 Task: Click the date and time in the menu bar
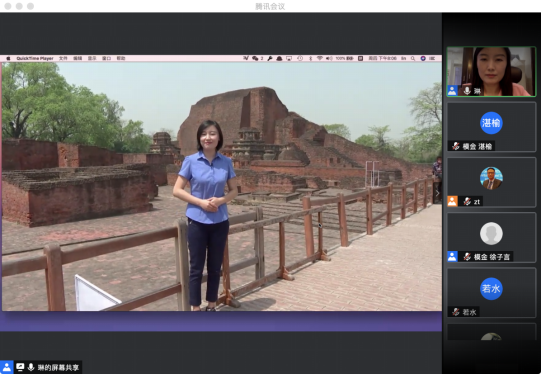pos(383,58)
